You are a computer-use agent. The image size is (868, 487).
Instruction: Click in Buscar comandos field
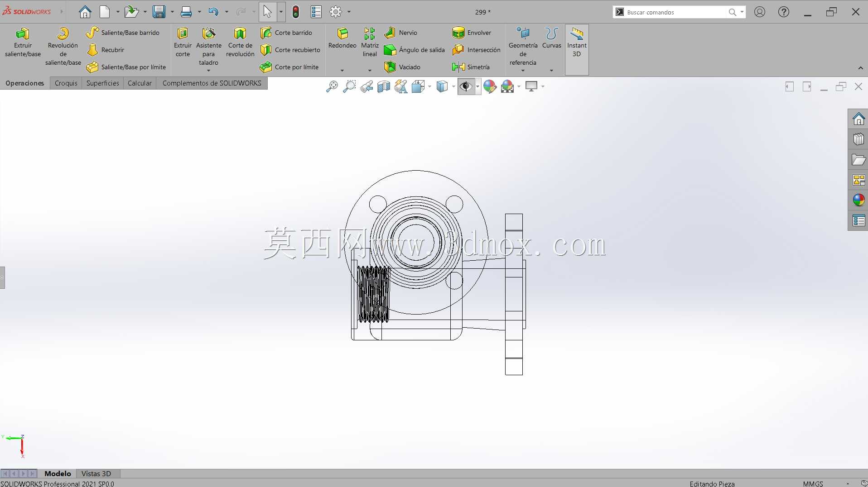675,12
